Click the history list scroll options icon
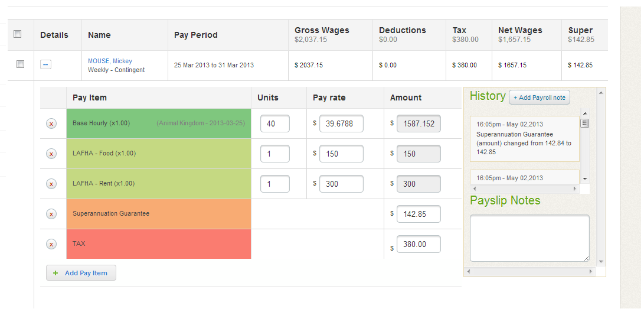 pyautogui.click(x=584, y=123)
